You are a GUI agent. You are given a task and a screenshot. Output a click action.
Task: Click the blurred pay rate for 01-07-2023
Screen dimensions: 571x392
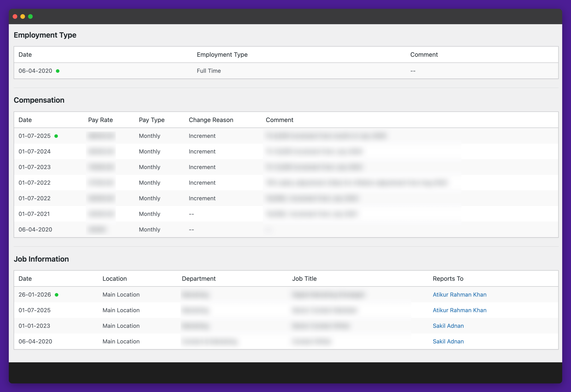click(x=101, y=167)
